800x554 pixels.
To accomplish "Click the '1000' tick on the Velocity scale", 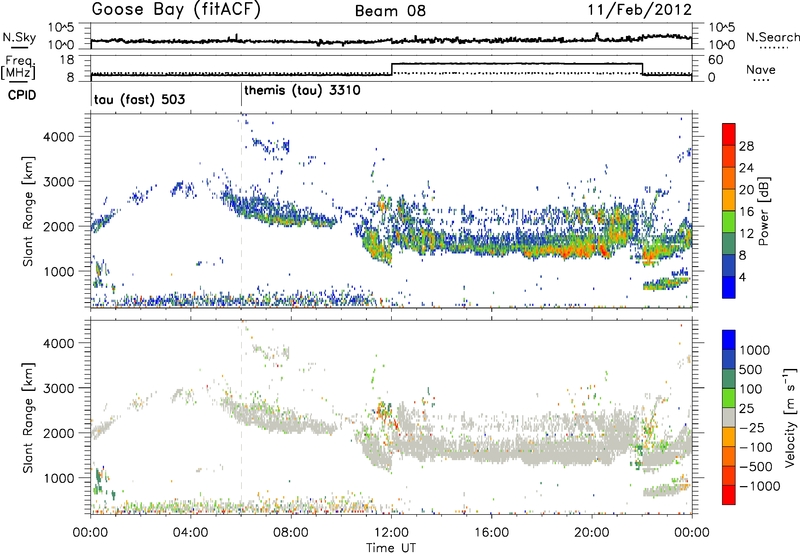I will coord(755,350).
